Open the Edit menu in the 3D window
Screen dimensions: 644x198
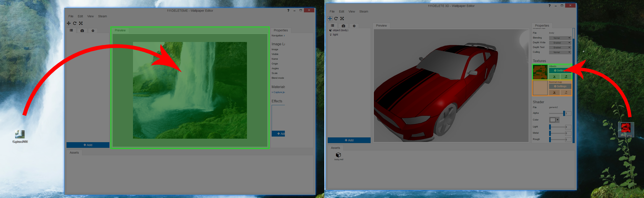(342, 11)
